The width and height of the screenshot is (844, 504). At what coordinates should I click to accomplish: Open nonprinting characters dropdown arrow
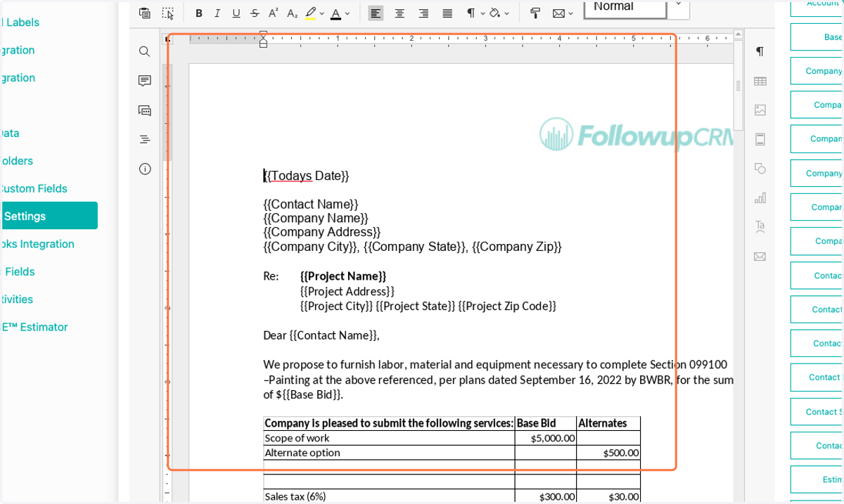[482, 13]
